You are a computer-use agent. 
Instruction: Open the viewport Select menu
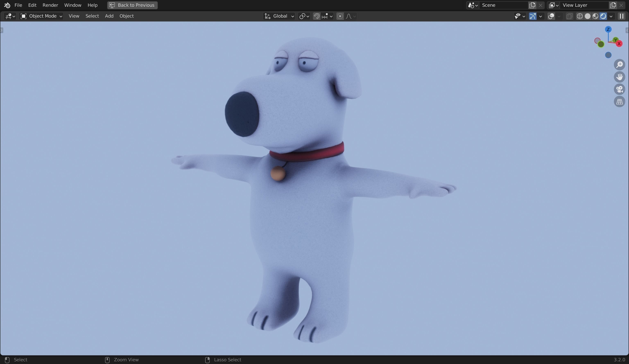92,16
